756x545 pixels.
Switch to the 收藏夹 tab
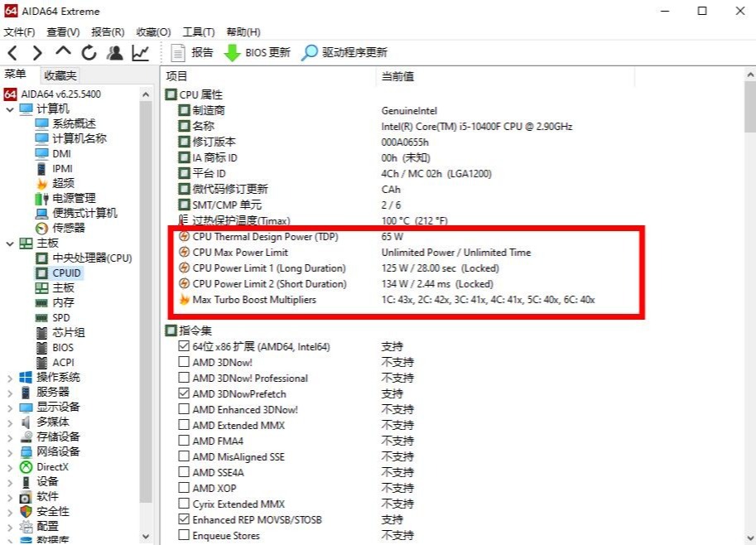tap(60, 75)
